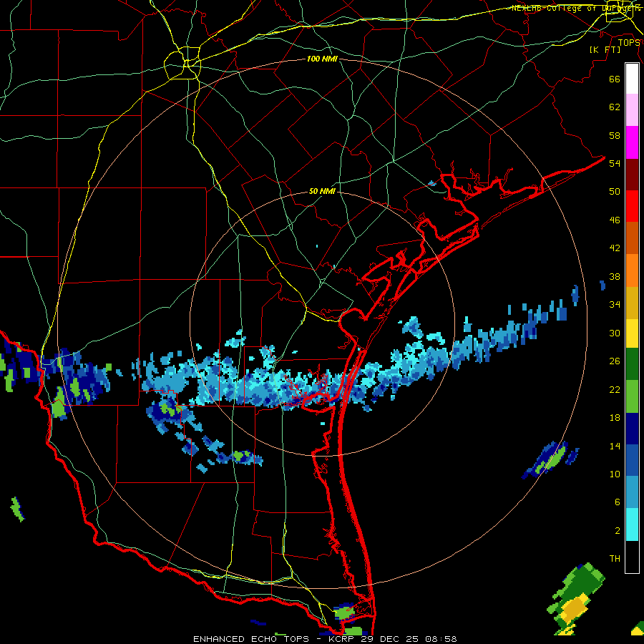644x644 pixels.
Task: Select the bright red legend swatch
Action: 632,206
